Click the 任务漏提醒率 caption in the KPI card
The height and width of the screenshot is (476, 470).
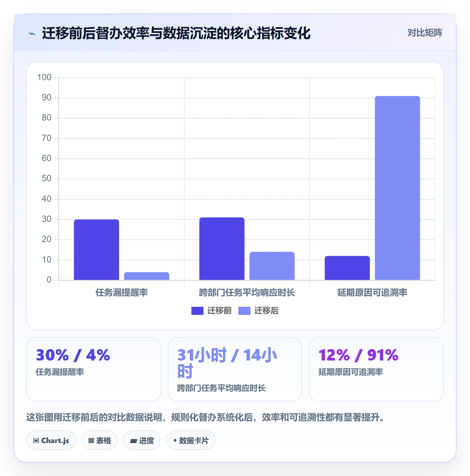tap(60, 372)
